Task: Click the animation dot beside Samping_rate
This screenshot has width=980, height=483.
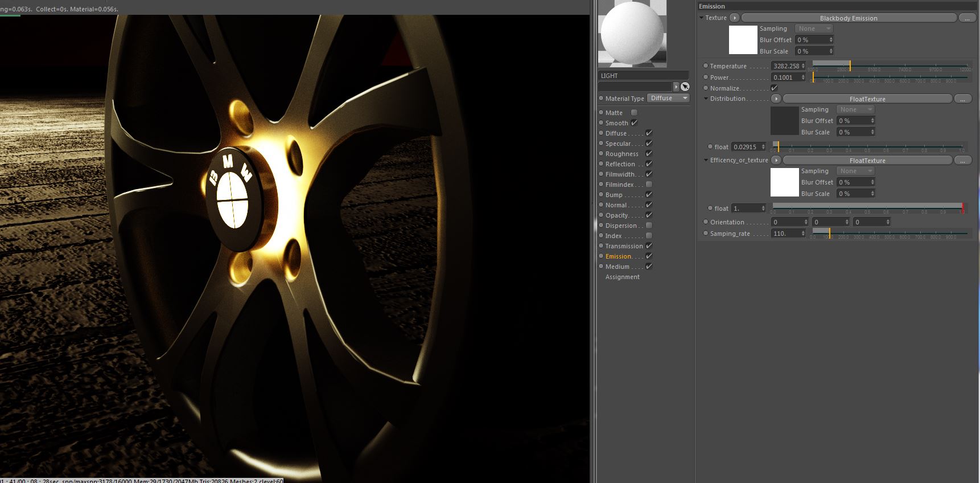Action: (706, 234)
